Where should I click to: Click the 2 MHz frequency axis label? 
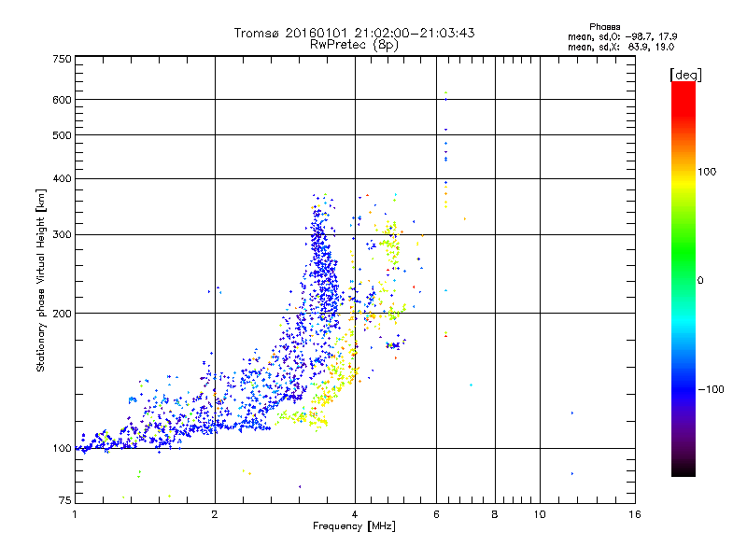215,514
